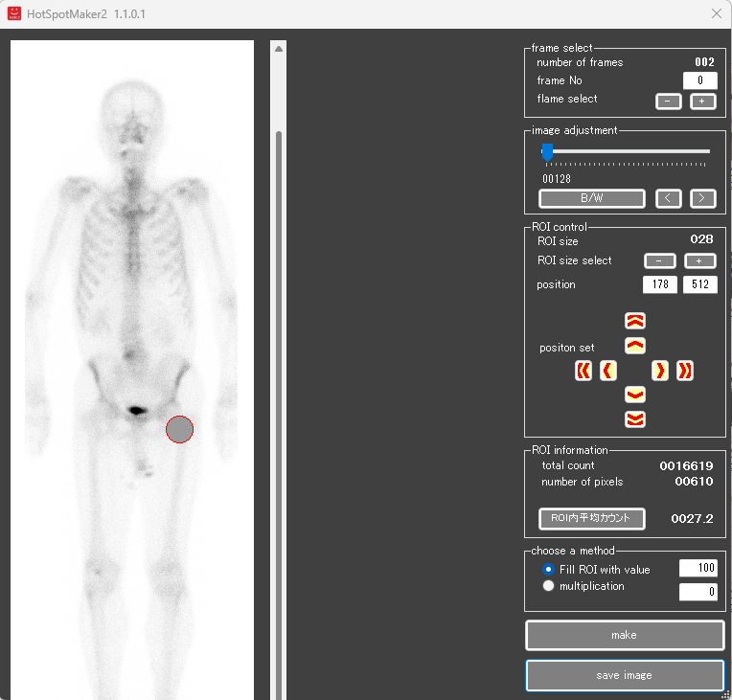Image resolution: width=732 pixels, height=700 pixels.
Task: Click the total count value 0016619
Action: tap(686, 465)
